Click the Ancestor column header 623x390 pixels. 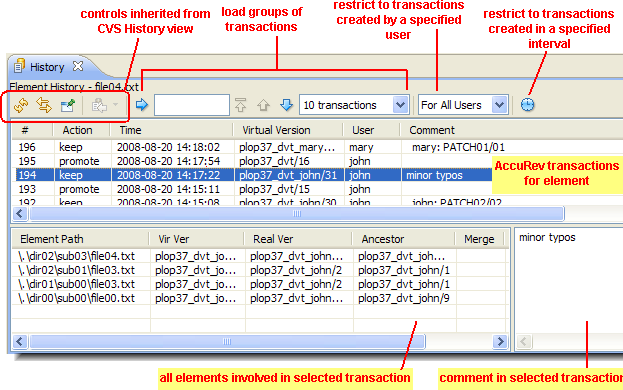coord(403,239)
